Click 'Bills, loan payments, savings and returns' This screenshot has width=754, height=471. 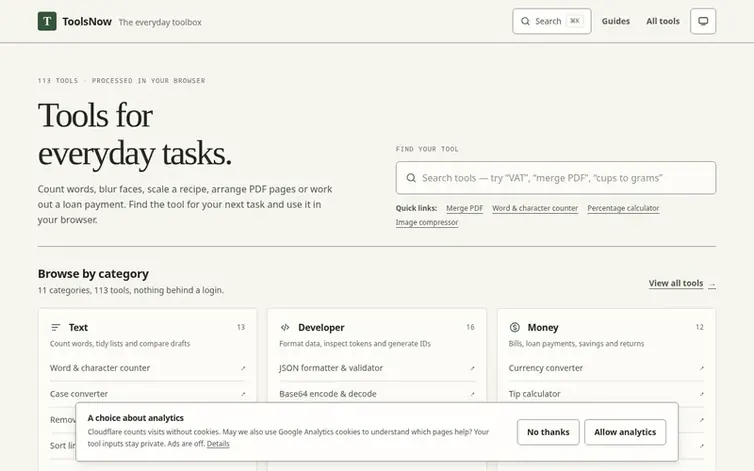[x=576, y=344]
